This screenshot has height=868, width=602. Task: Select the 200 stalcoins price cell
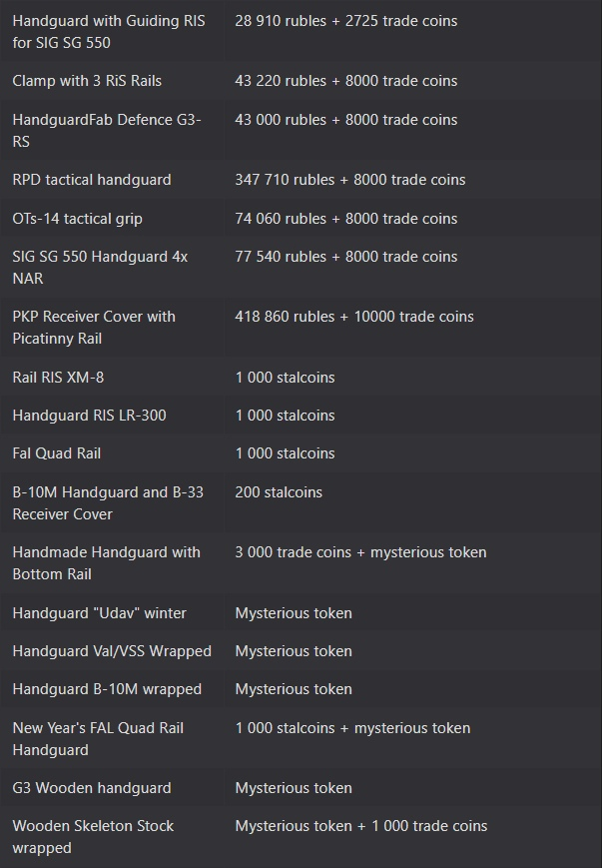tap(279, 492)
